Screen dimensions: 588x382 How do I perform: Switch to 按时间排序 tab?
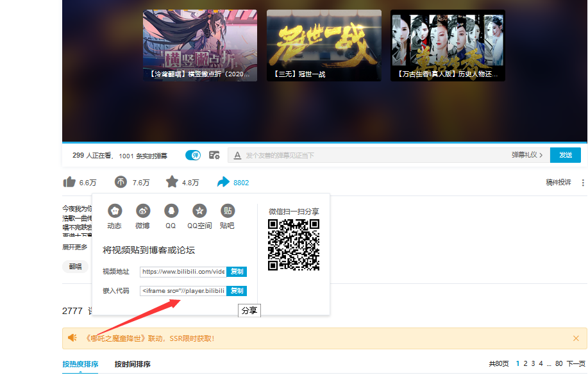132,364
